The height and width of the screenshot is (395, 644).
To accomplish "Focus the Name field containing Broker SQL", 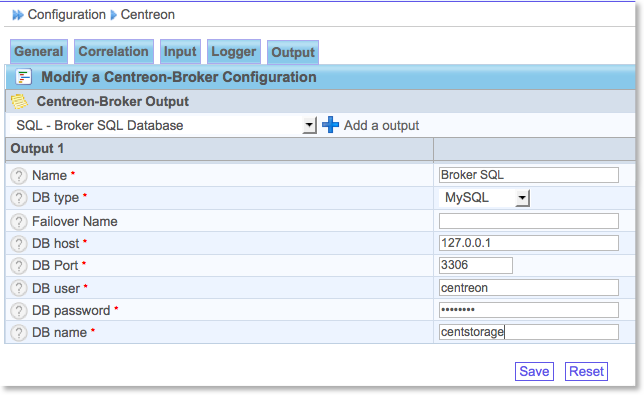I will 529,175.
